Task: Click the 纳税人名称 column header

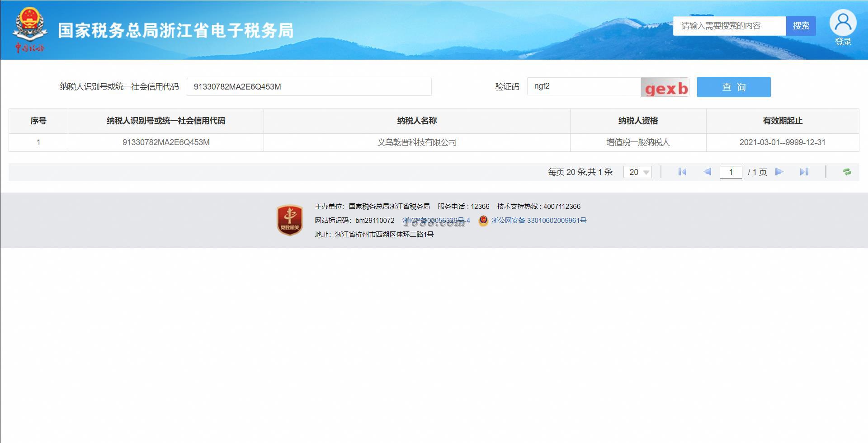Action: click(x=417, y=121)
